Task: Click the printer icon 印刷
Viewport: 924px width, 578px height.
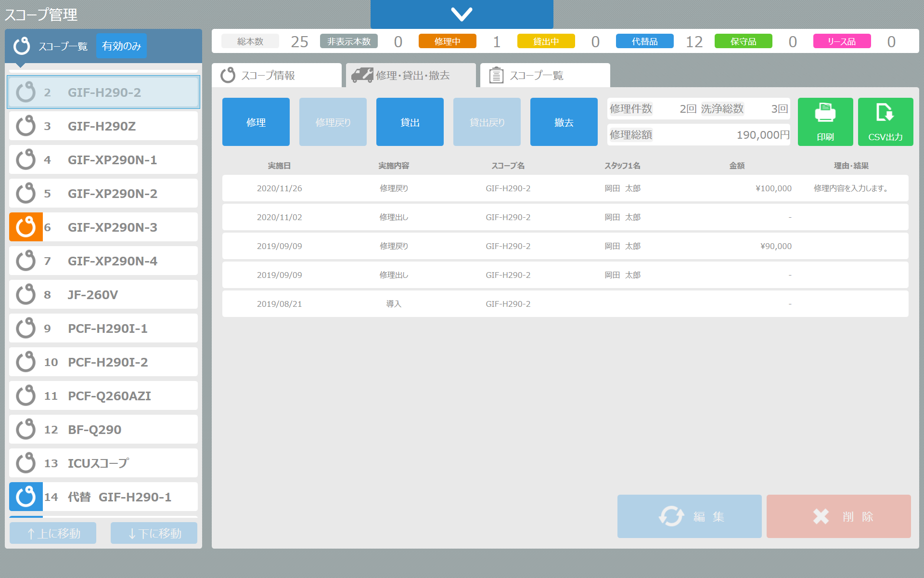Action: point(825,114)
